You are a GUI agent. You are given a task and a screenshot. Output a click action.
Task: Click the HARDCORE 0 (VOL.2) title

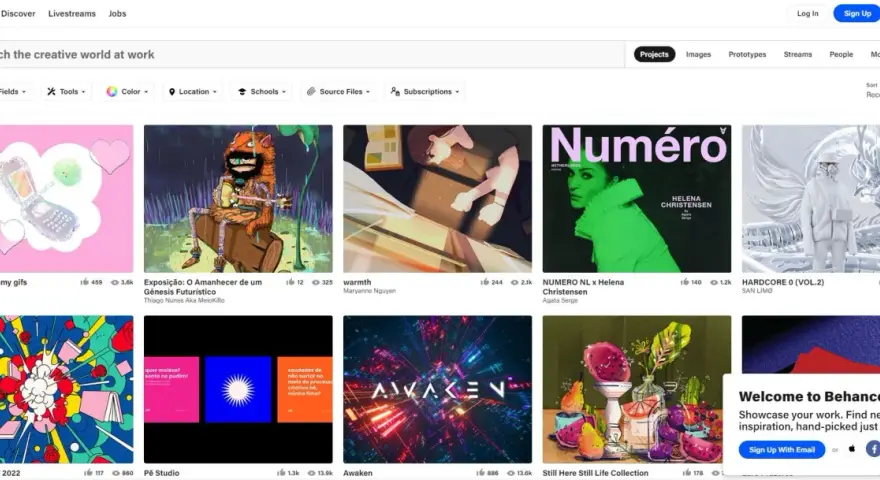point(783,282)
